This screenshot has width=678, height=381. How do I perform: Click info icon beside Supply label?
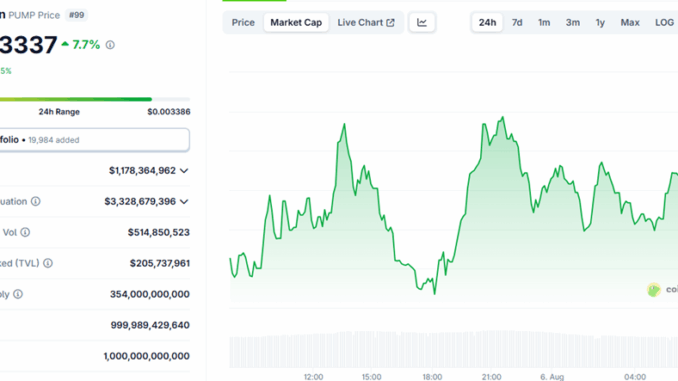(18, 295)
